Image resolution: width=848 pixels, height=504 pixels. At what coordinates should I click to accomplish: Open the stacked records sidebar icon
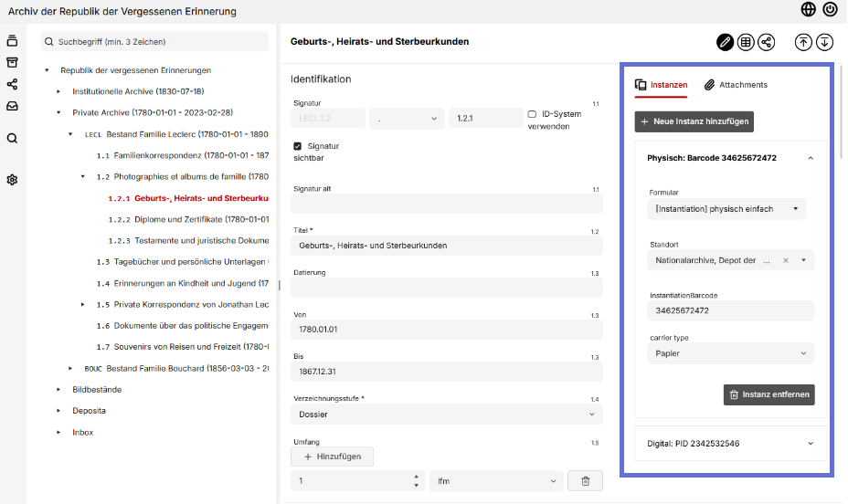(x=12, y=41)
